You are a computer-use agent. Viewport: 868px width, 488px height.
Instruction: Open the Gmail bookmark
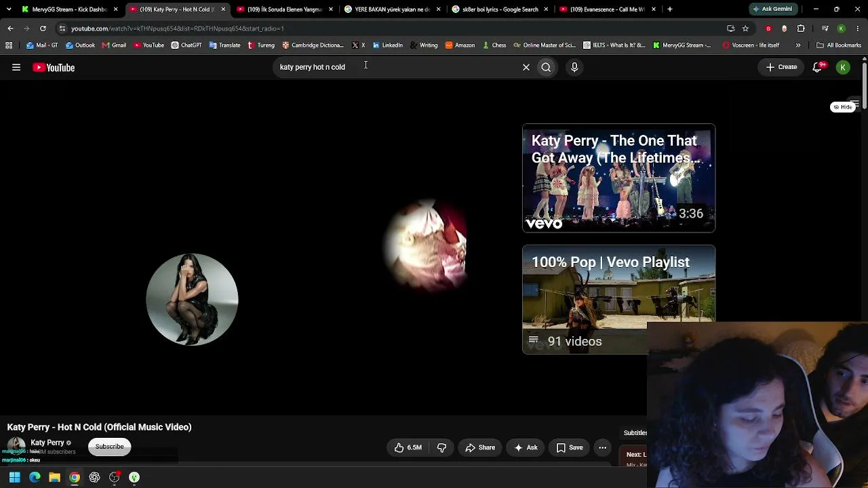coord(114,45)
